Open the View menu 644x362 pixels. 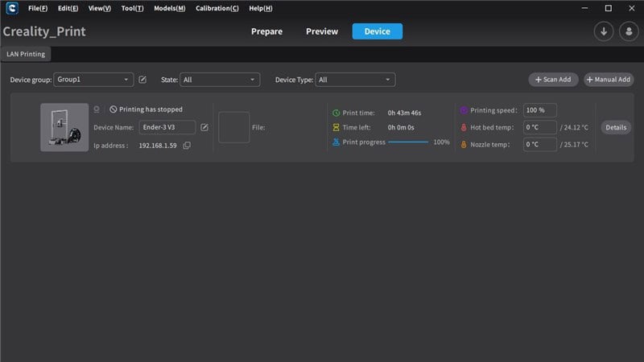tap(99, 8)
